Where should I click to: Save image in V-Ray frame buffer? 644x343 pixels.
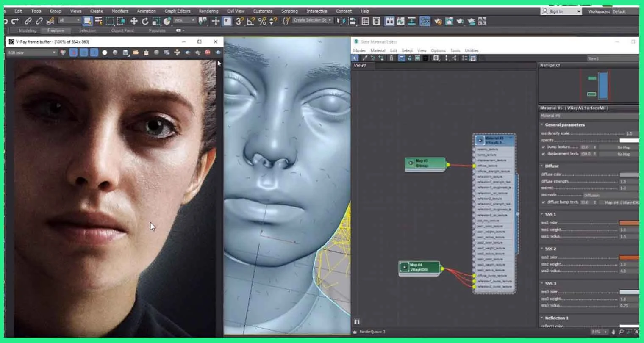pyautogui.click(x=125, y=53)
